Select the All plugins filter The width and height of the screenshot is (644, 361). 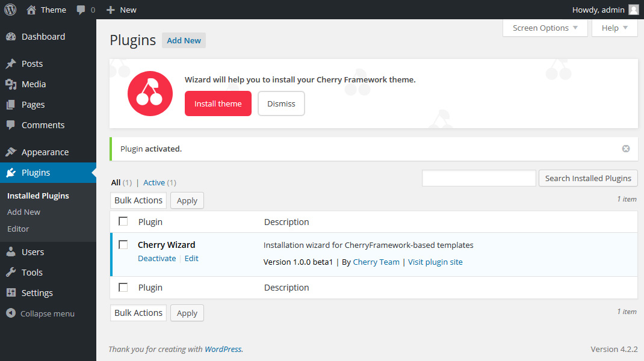116,183
